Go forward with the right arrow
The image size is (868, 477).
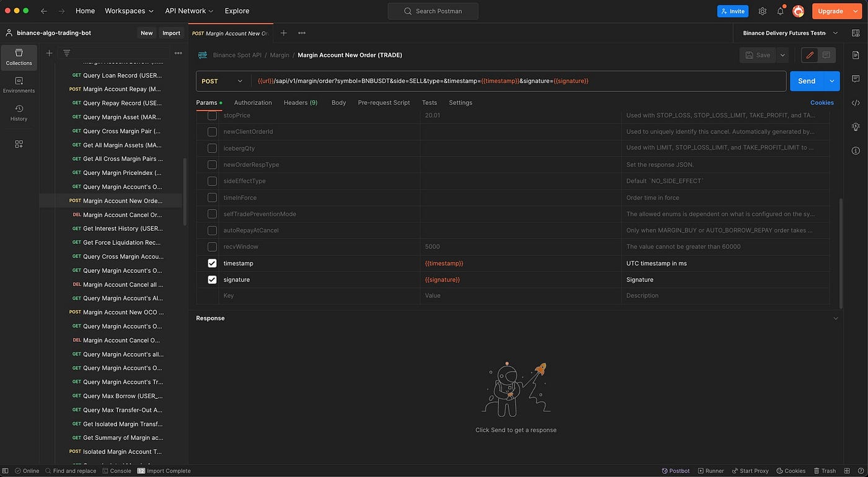pos(61,11)
